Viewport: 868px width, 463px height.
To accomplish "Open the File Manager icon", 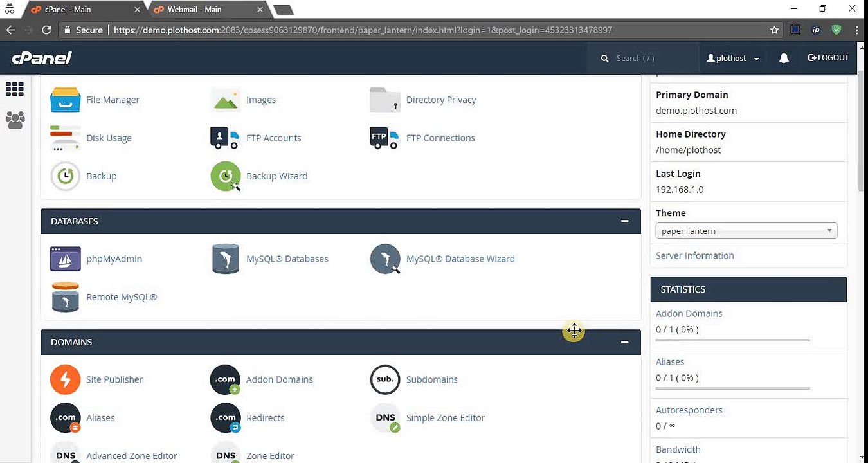I will 65,100.
